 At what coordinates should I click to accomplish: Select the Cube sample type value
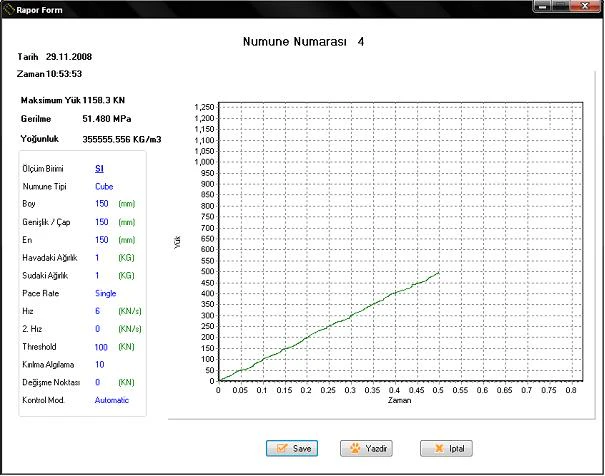click(104, 186)
